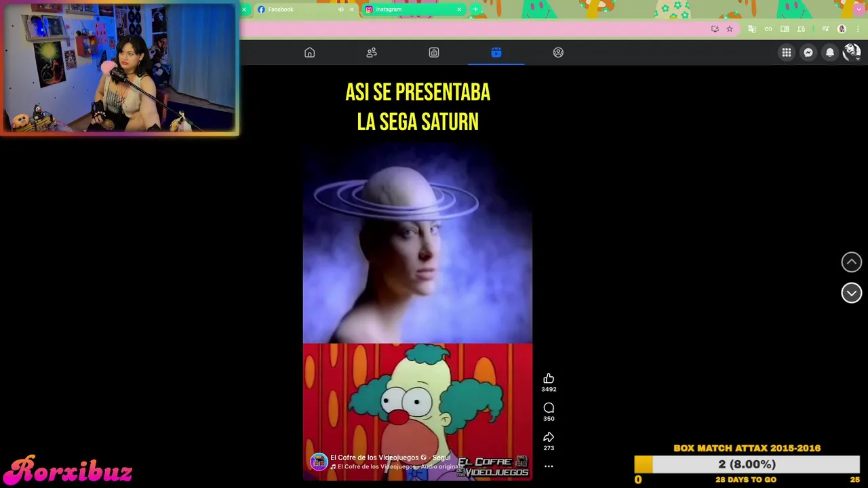Open a new browser tab

(x=475, y=9)
